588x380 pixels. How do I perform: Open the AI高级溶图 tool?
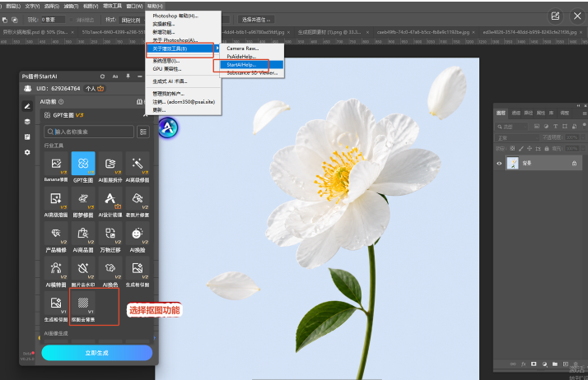56,202
